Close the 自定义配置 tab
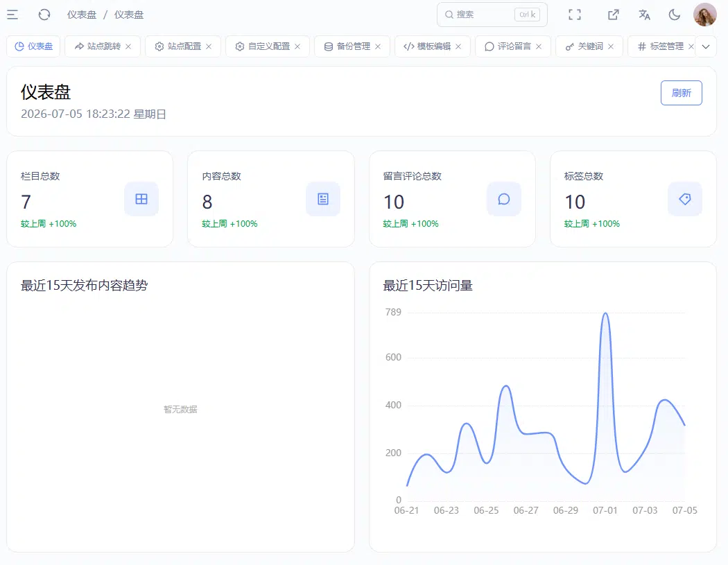The width and height of the screenshot is (728, 565). [x=297, y=46]
